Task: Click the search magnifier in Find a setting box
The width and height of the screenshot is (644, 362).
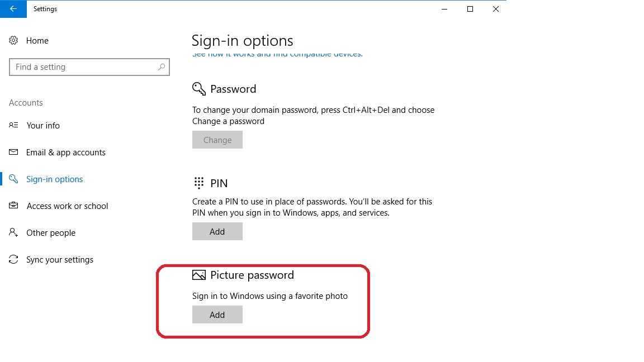Action: [162, 66]
